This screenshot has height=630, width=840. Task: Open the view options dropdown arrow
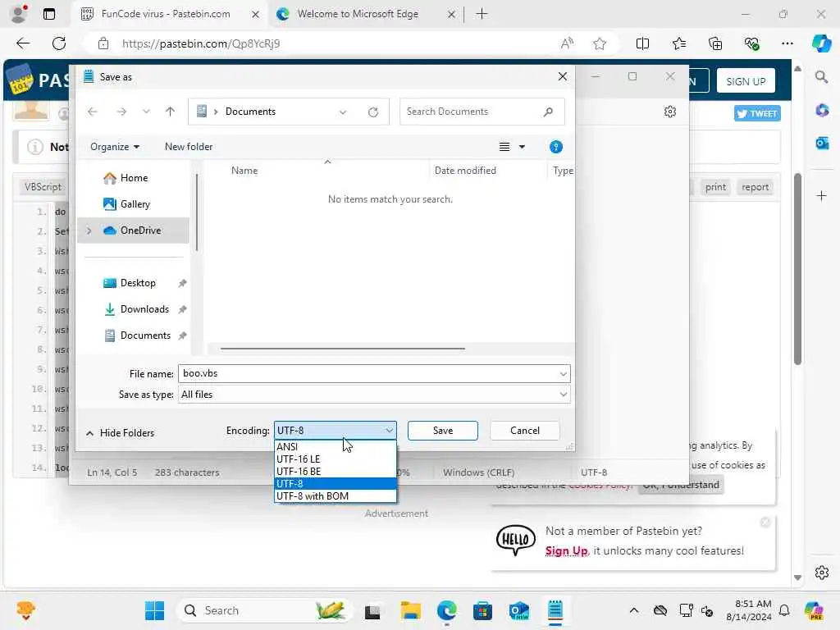coord(522,147)
